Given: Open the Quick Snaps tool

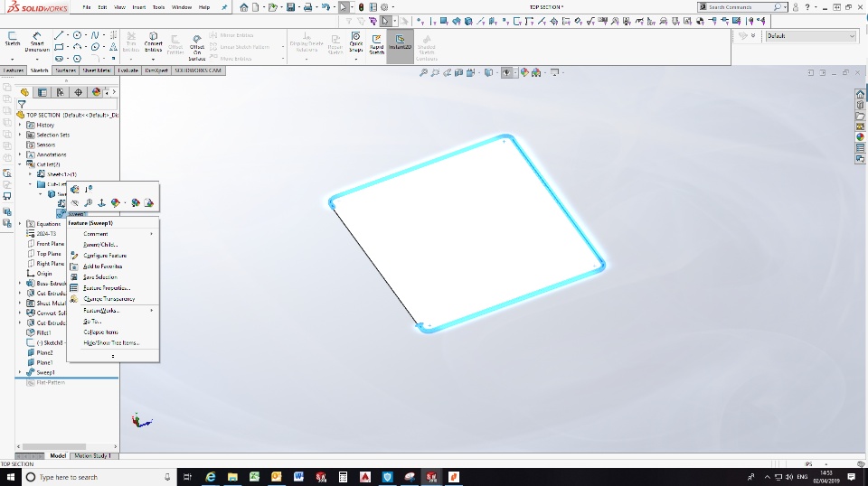Looking at the screenshot, I should tap(356, 42).
